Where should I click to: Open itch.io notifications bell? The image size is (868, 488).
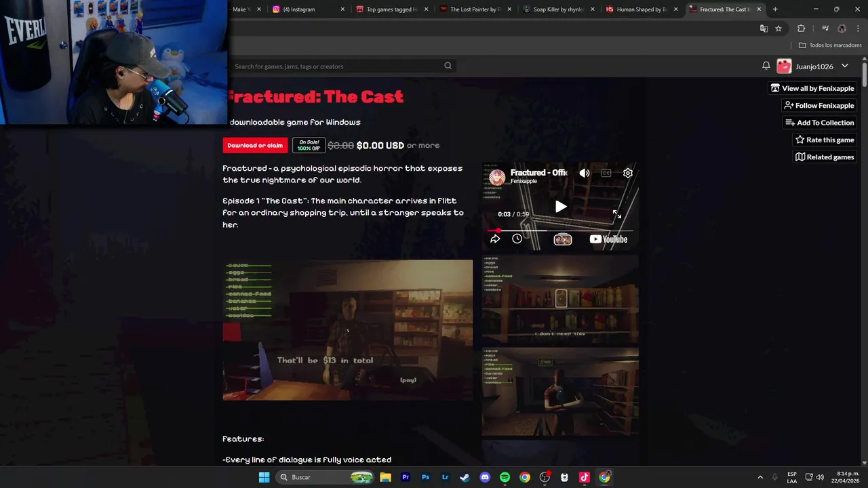[x=766, y=66]
